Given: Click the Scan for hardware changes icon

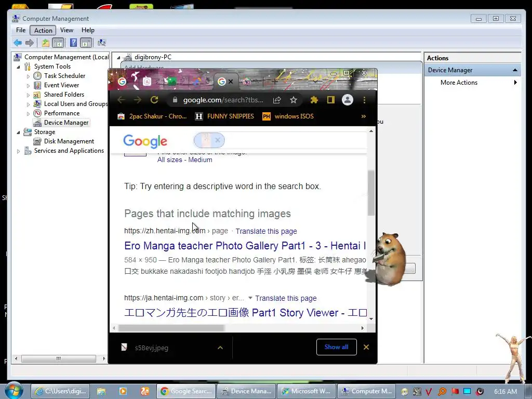Looking at the screenshot, I should pyautogui.click(x=102, y=43).
